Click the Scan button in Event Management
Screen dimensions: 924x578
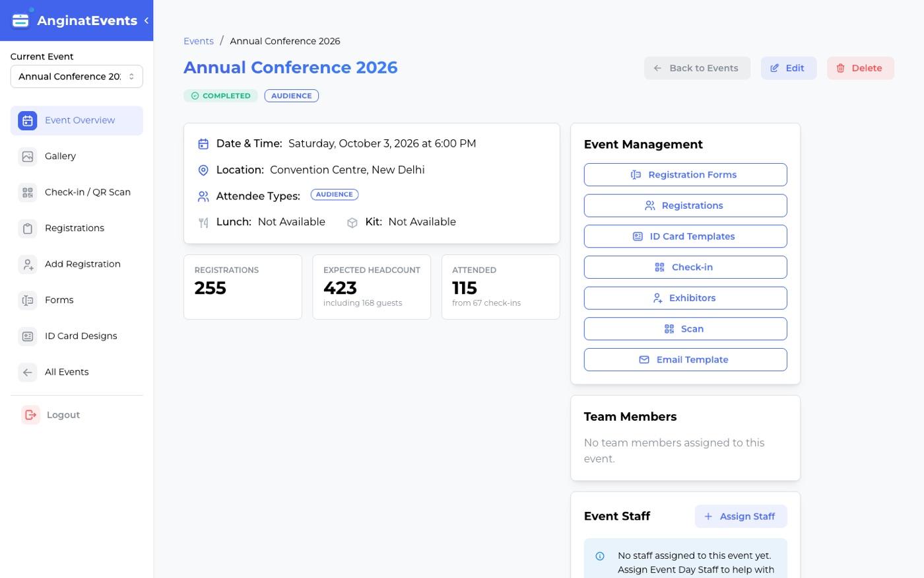[x=685, y=329]
